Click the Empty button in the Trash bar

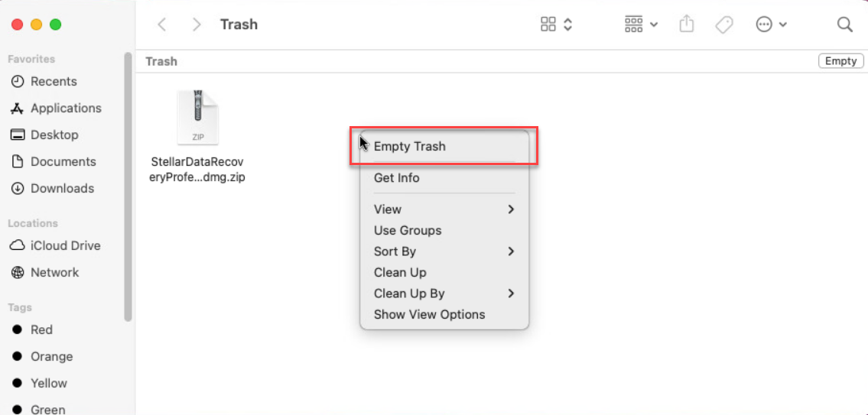840,61
